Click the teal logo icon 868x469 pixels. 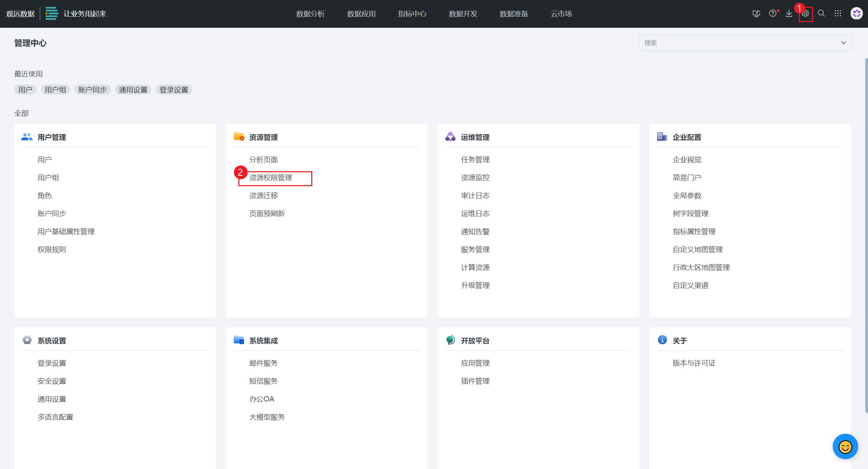tap(52, 14)
